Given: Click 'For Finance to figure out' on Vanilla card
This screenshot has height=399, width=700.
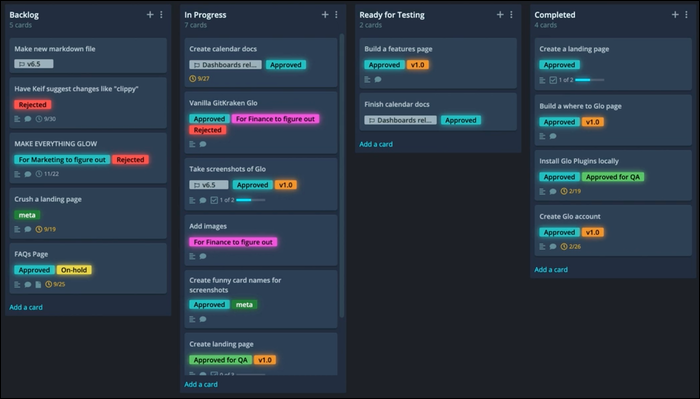Looking at the screenshot, I should pos(275,119).
